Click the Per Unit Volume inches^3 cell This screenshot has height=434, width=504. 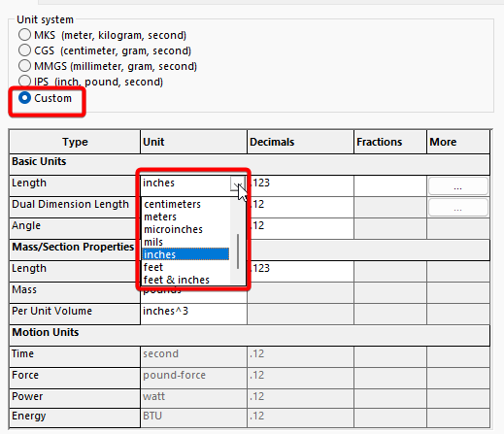(193, 314)
